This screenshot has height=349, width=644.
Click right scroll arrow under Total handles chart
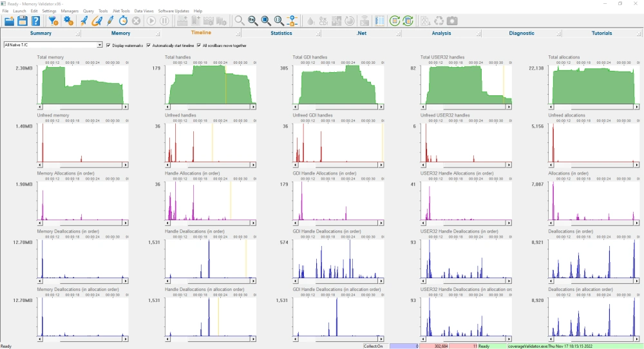[x=253, y=107]
